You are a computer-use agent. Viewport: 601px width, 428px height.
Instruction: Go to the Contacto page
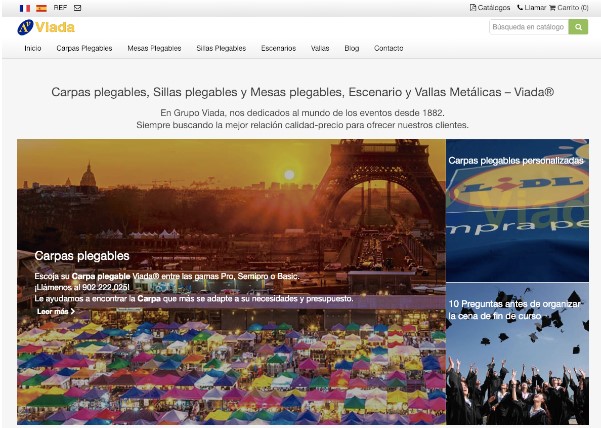point(388,48)
